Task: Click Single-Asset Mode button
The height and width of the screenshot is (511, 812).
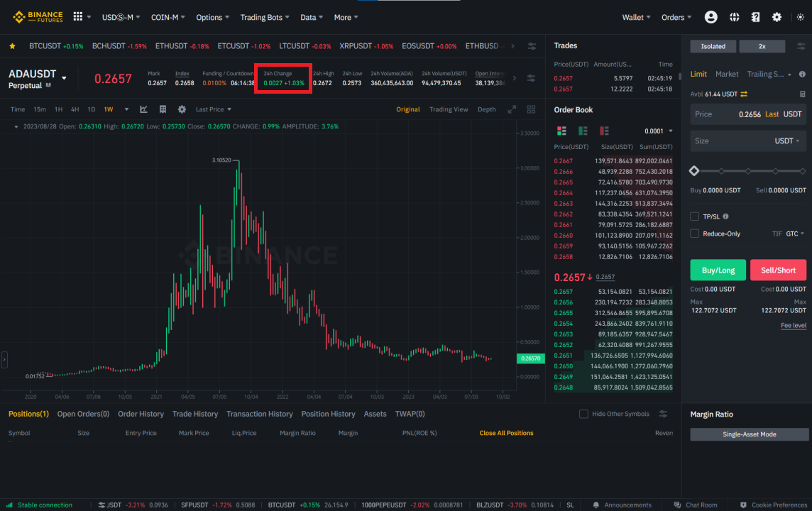Action: 749,434
